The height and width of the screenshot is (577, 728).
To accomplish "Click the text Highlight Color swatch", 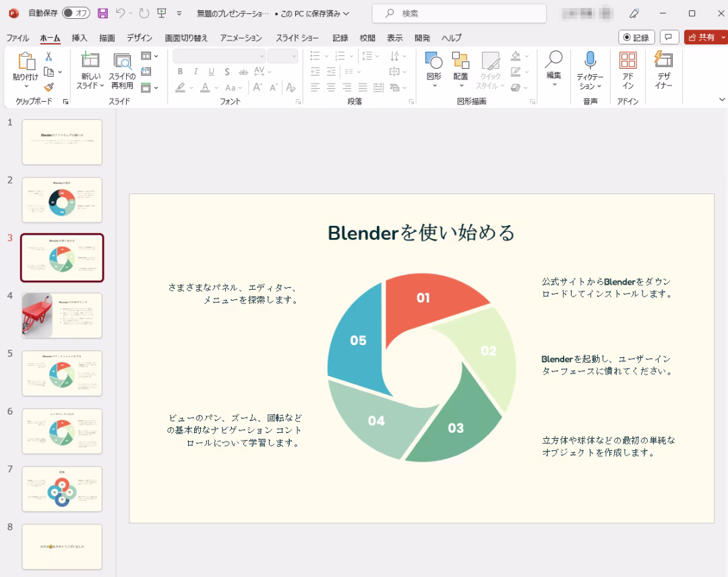I will click(180, 87).
